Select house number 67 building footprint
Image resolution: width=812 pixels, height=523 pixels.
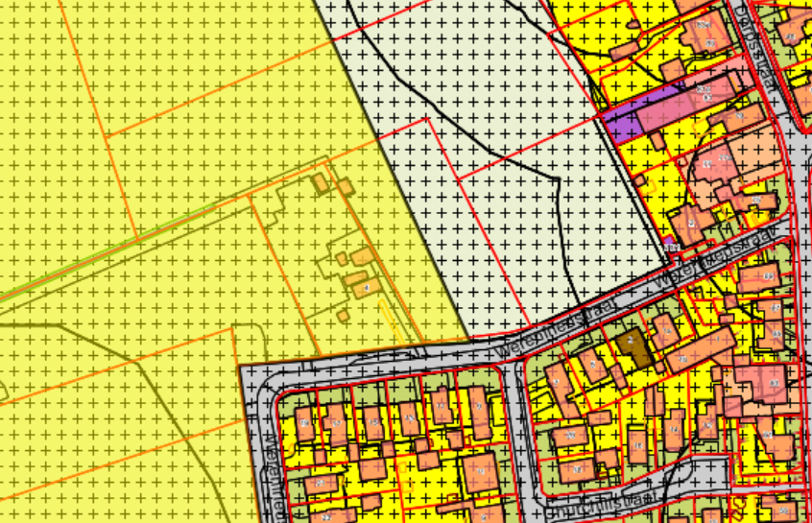(x=773, y=309)
